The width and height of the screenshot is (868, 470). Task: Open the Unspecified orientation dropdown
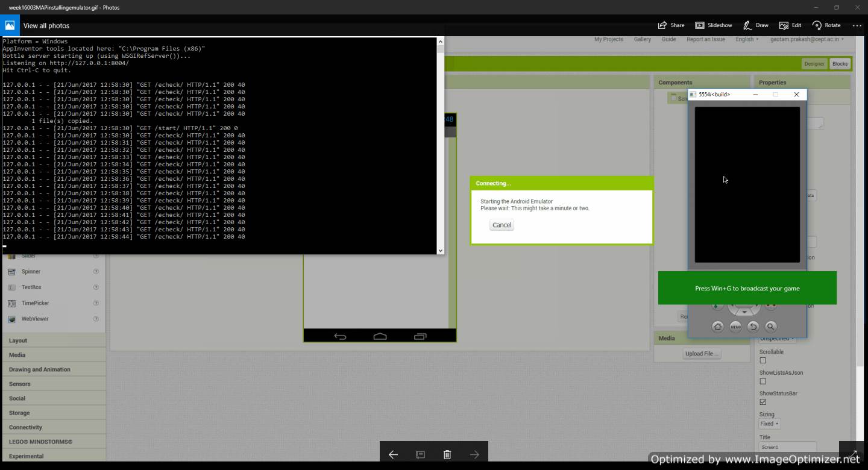point(777,339)
